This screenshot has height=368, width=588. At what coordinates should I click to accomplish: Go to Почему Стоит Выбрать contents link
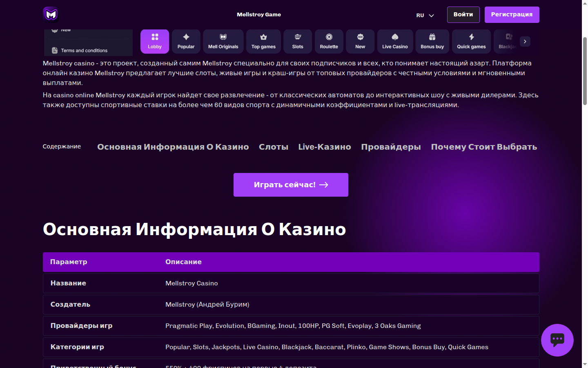[x=484, y=147]
